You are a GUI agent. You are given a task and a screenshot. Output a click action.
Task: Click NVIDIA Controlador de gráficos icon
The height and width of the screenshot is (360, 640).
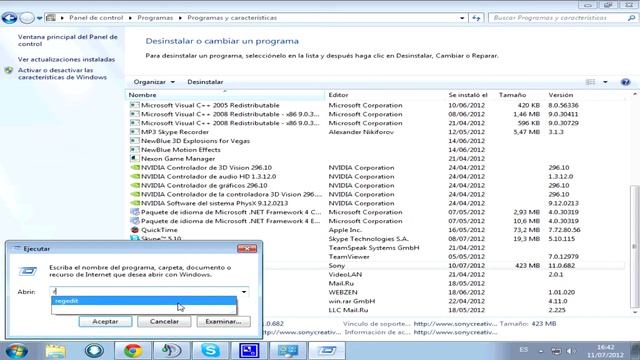[134, 185]
